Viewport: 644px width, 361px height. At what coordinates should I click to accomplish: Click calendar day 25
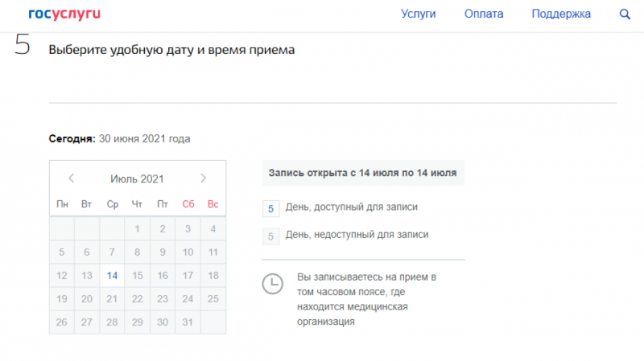(x=213, y=299)
